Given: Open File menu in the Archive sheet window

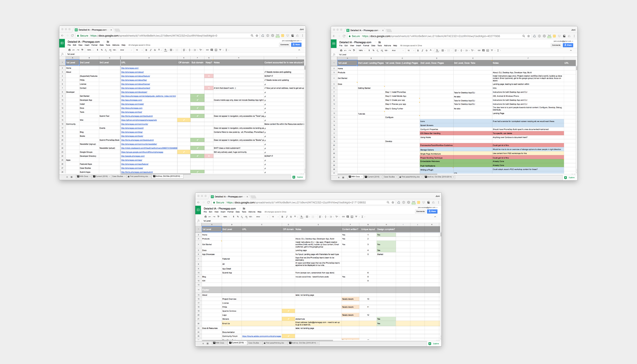Looking at the screenshot, I should tap(69, 45).
